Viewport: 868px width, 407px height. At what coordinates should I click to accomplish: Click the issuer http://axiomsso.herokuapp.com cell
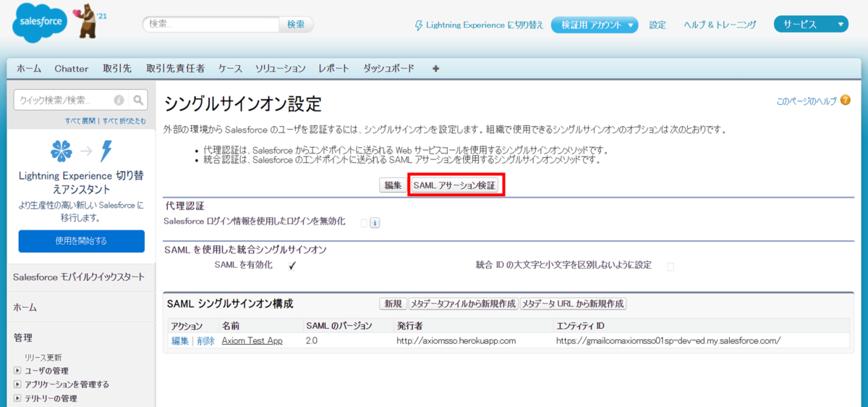(x=456, y=341)
